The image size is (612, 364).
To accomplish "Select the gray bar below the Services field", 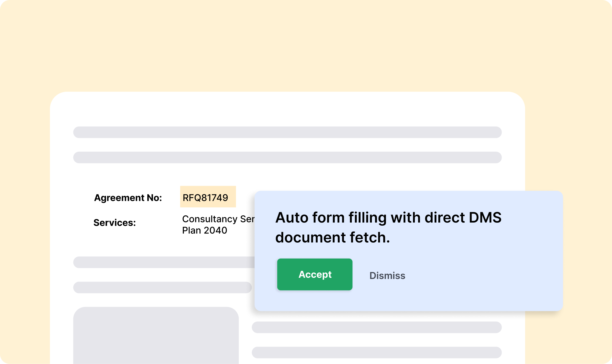I will [162, 262].
